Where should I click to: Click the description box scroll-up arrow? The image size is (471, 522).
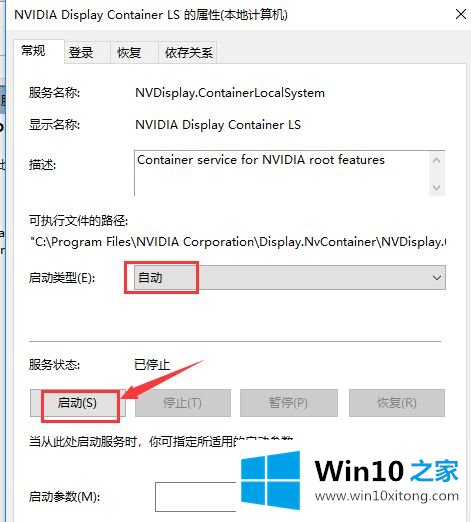tap(436, 160)
